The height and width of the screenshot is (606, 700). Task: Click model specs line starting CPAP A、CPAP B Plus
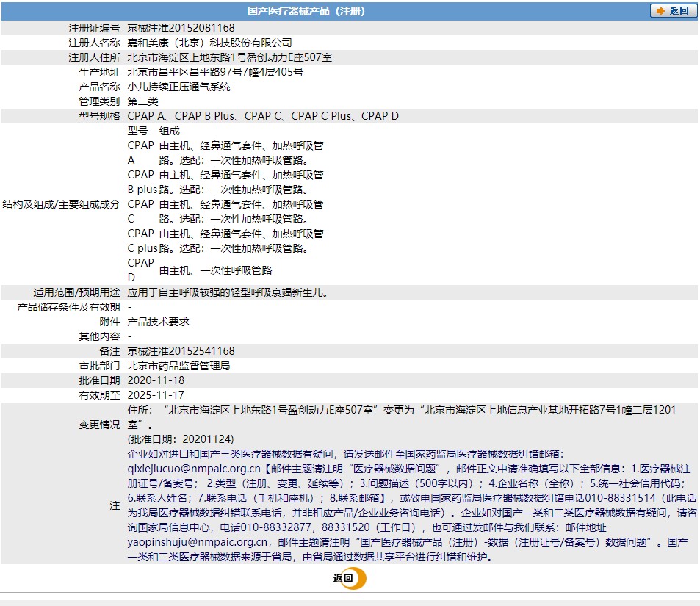click(x=263, y=116)
